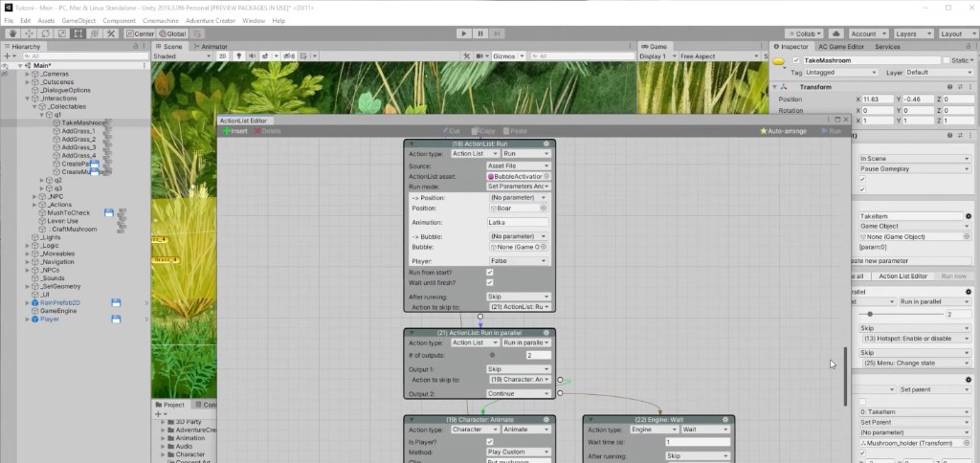Screen dimensions: 980x463
Task: Open the Account dropdown
Action: [x=867, y=33]
